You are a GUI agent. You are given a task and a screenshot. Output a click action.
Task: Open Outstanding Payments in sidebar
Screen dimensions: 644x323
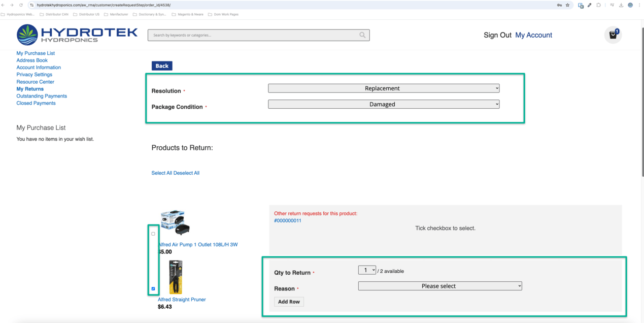click(42, 96)
